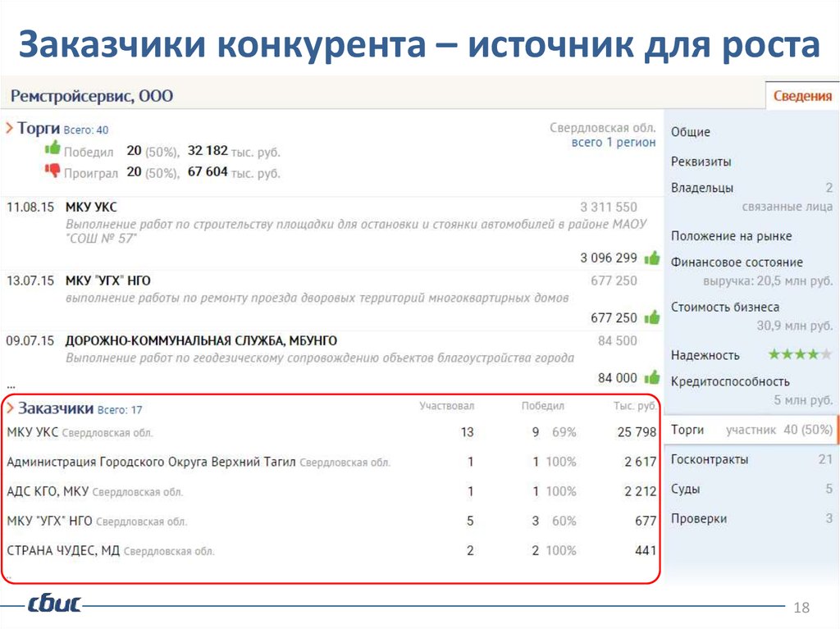Open Госконтракты in side menu

pyautogui.click(x=710, y=459)
